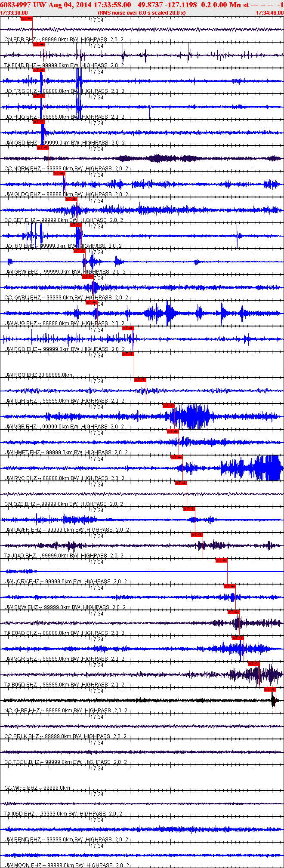This screenshot has width=284, height=868.
Task: Click the red pick flag on TA.F04D trace
Action: click(39, 44)
